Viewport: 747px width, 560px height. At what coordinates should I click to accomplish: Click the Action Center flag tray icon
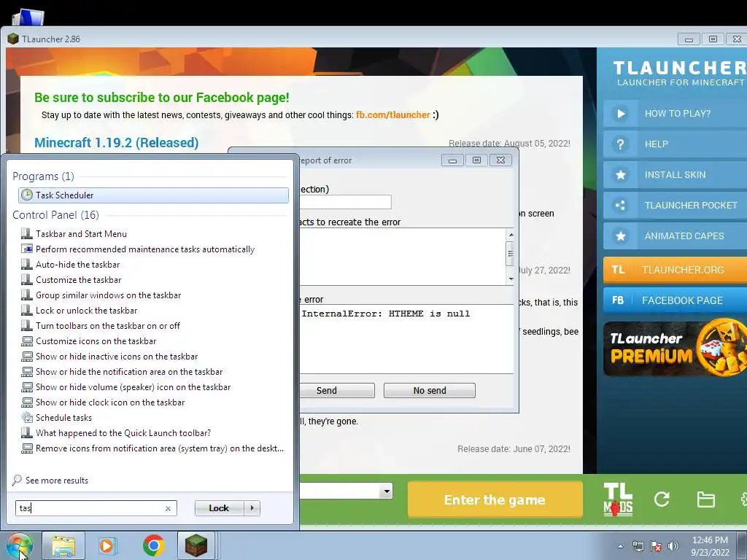656,546
